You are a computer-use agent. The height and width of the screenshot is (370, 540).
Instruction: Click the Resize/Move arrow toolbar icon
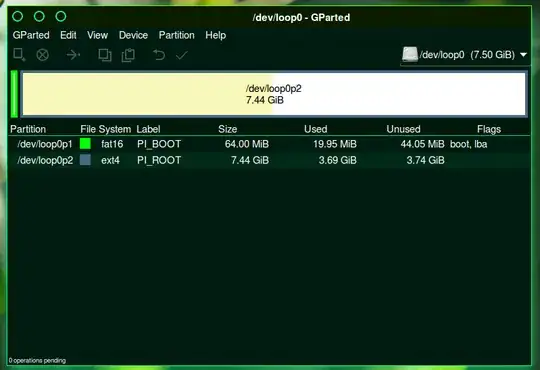(x=73, y=55)
